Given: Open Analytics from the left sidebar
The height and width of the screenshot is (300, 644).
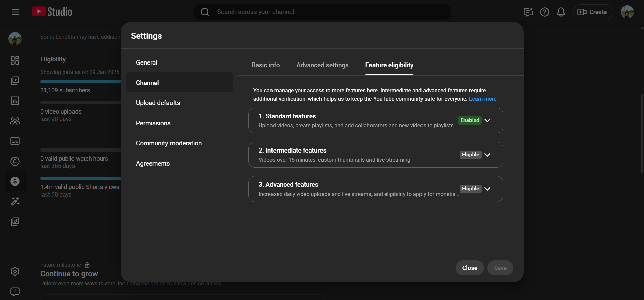Looking at the screenshot, I should [x=15, y=101].
